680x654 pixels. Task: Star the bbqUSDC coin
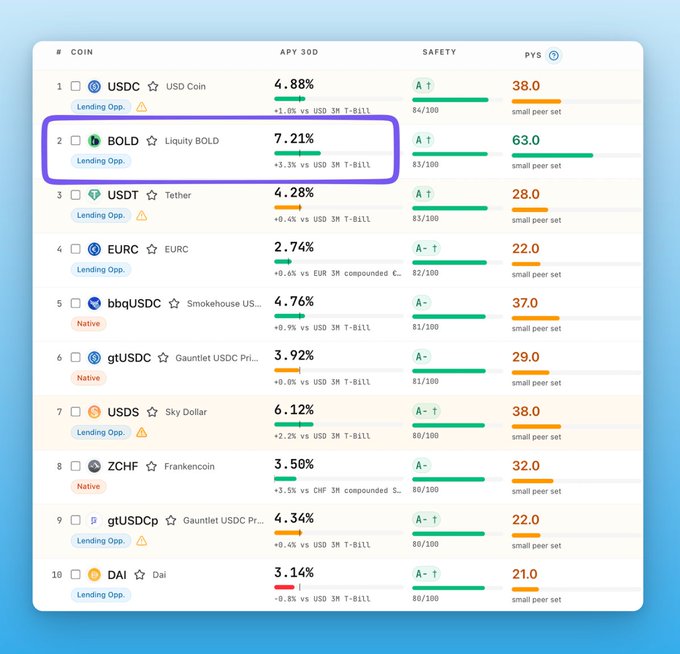[174, 304]
